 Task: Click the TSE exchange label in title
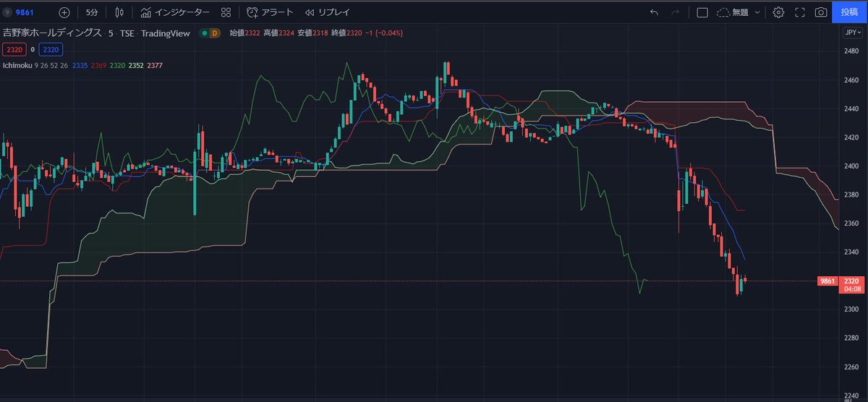point(127,33)
